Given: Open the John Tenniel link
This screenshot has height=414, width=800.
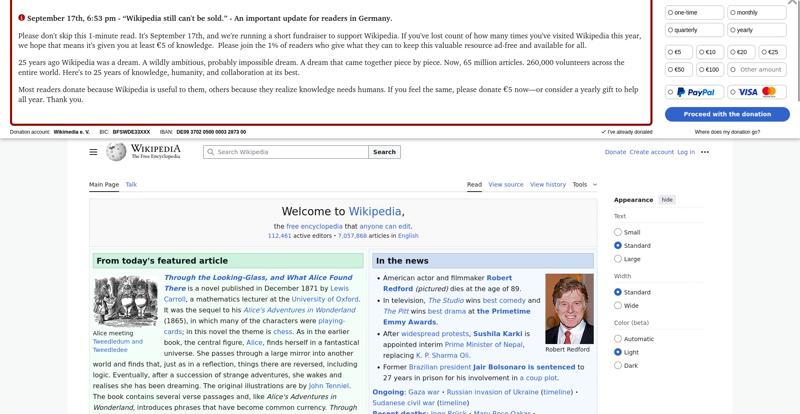Looking at the screenshot, I should click(x=329, y=386).
